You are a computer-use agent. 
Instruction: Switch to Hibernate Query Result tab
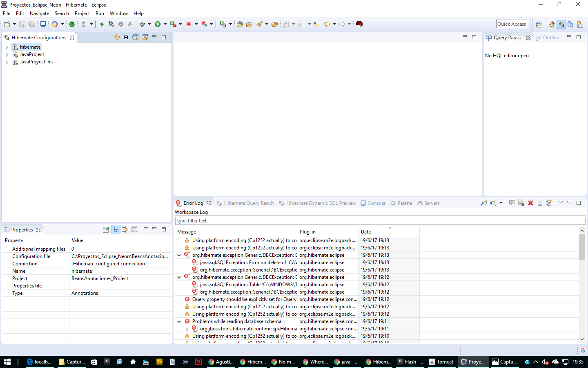(x=245, y=203)
